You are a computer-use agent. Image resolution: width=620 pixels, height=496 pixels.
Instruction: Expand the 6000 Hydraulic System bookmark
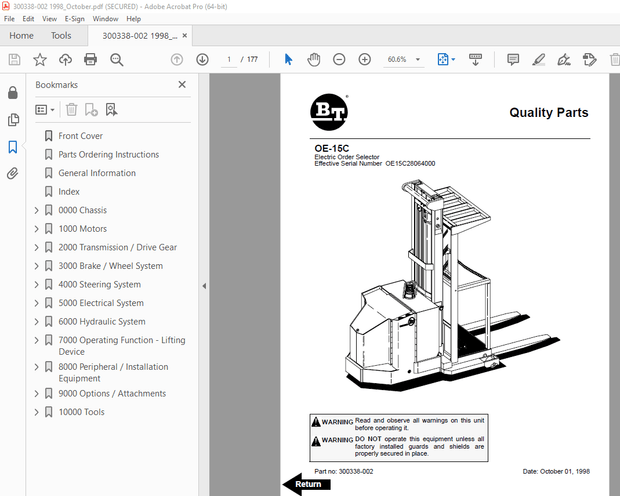(36, 322)
